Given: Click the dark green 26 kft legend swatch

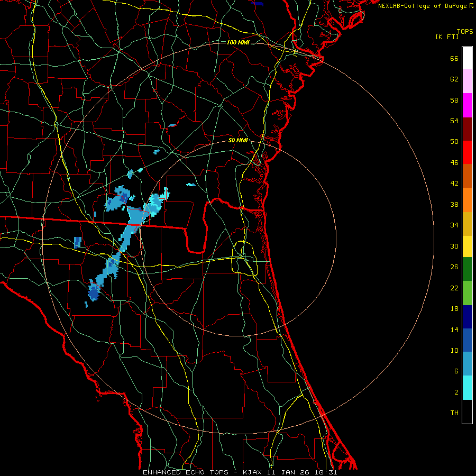Looking at the screenshot, I should coord(467,269).
